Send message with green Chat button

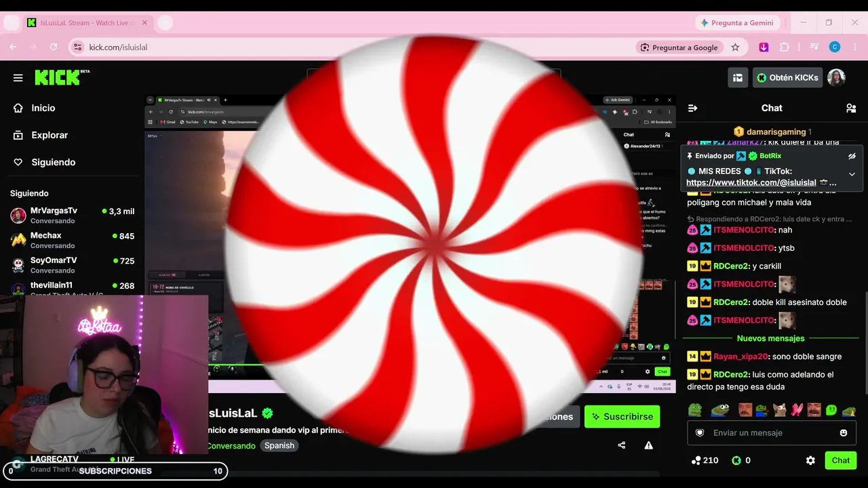tap(841, 461)
